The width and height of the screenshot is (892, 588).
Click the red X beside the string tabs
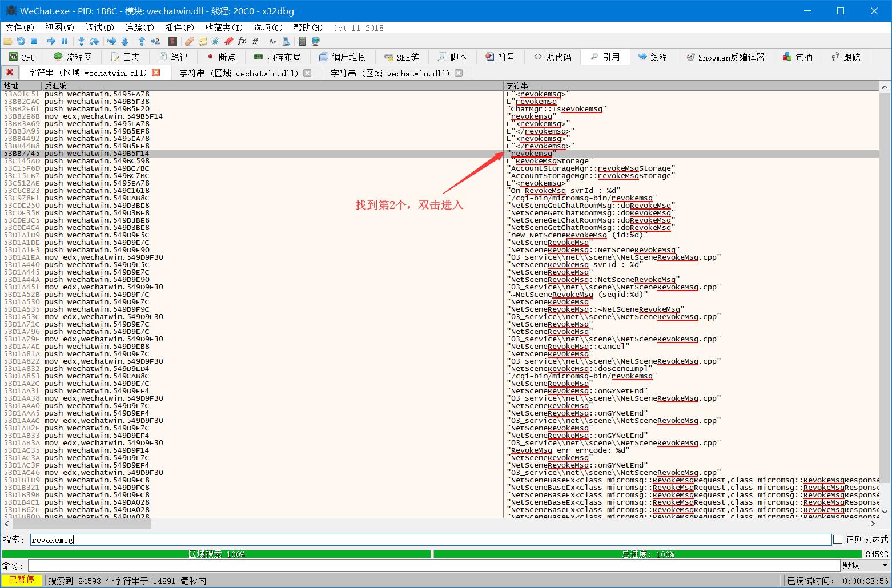(x=9, y=73)
